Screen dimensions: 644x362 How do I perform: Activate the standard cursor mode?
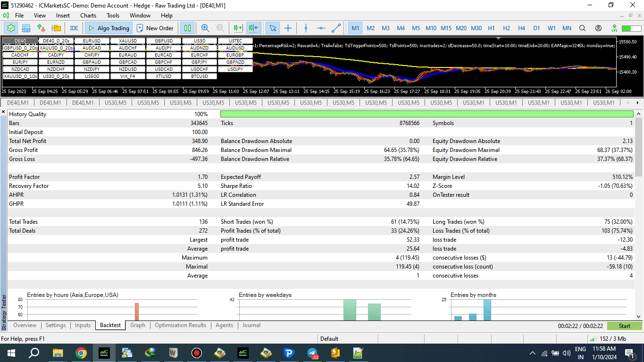coord(273,28)
